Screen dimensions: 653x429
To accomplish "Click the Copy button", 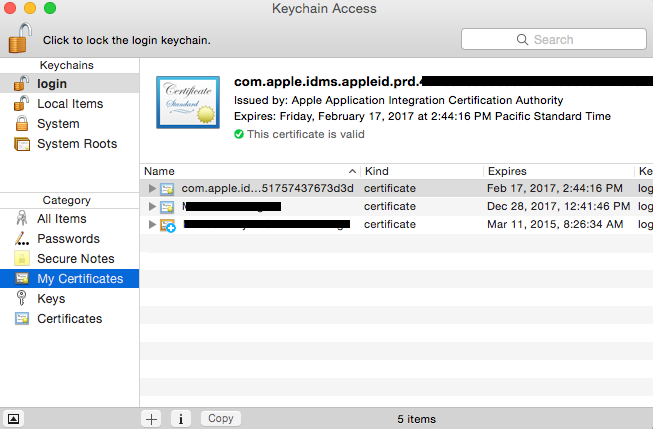I will (x=220, y=418).
